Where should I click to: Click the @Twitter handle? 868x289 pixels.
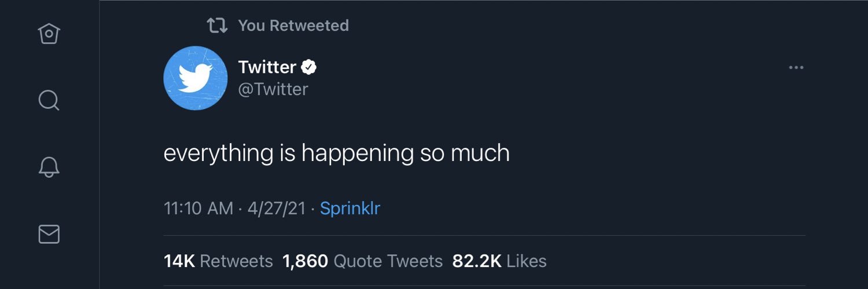(x=273, y=89)
